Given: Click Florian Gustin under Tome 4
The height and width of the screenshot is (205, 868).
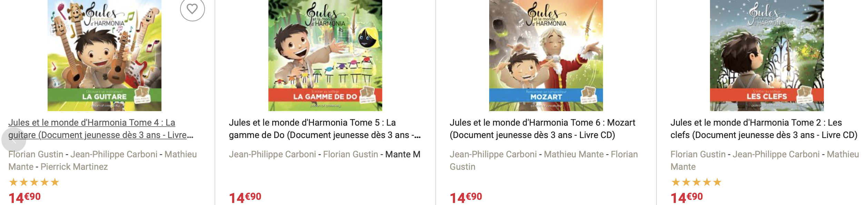Looking at the screenshot, I should [36, 154].
